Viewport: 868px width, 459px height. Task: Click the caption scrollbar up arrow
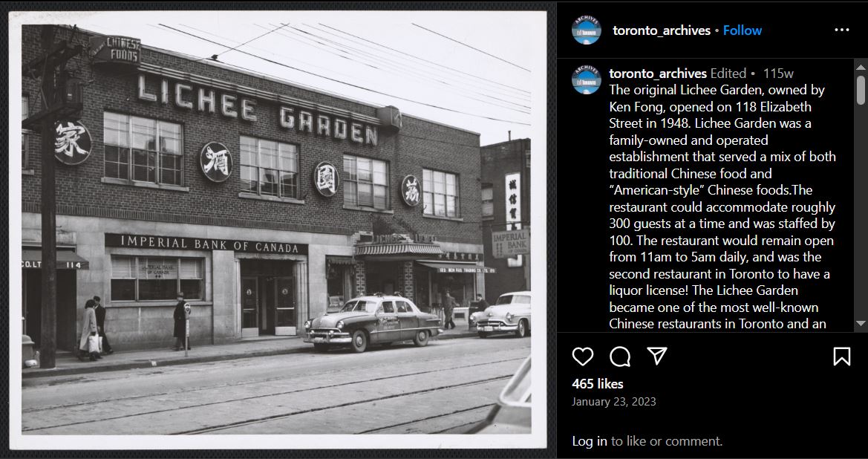click(x=861, y=67)
